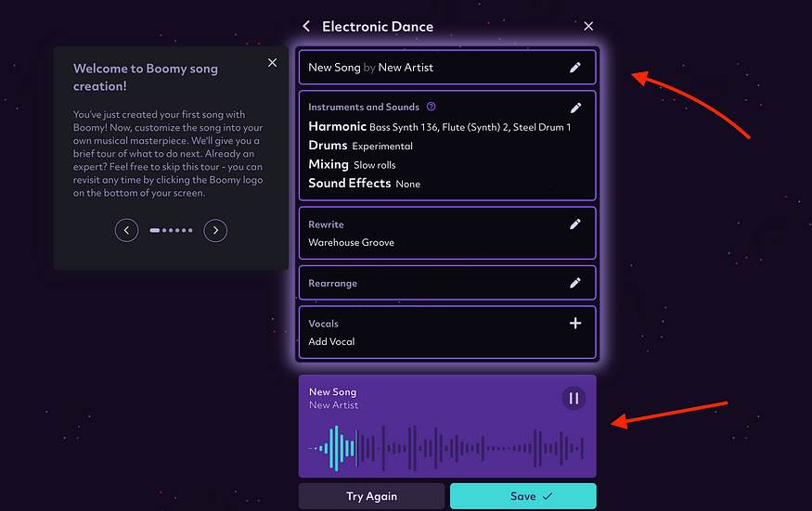Click the Welcome to Boomy song creation heading
The width and height of the screenshot is (812, 511).
tap(146, 77)
